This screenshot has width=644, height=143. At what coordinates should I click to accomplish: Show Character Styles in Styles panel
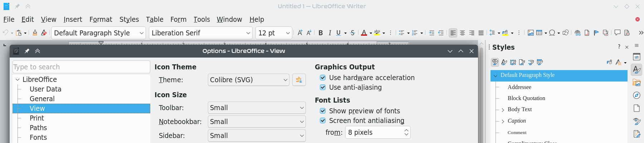[504, 62]
